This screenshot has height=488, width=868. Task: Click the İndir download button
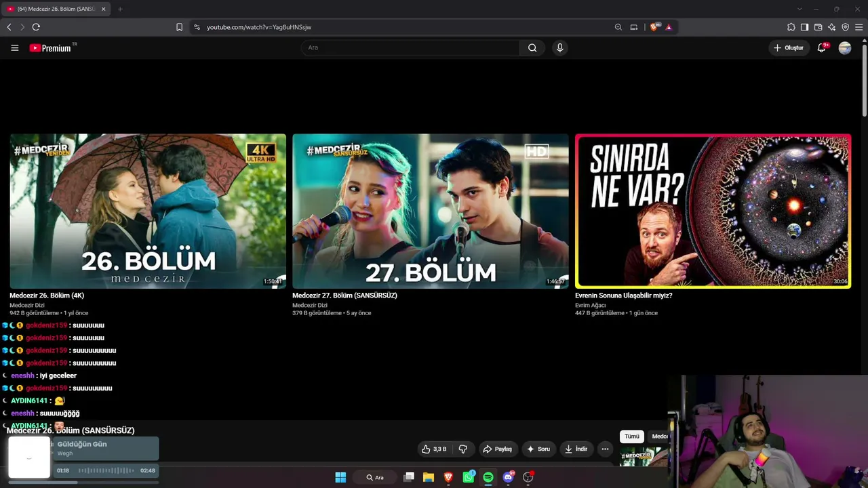tap(576, 449)
